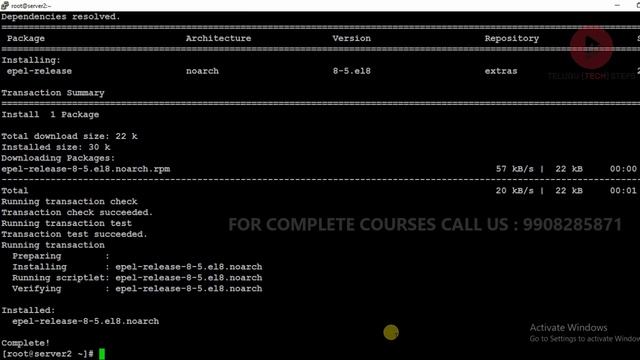The image size is (640, 360).
Task: Click the 'Downloading Packages:' line
Action: 58,158
